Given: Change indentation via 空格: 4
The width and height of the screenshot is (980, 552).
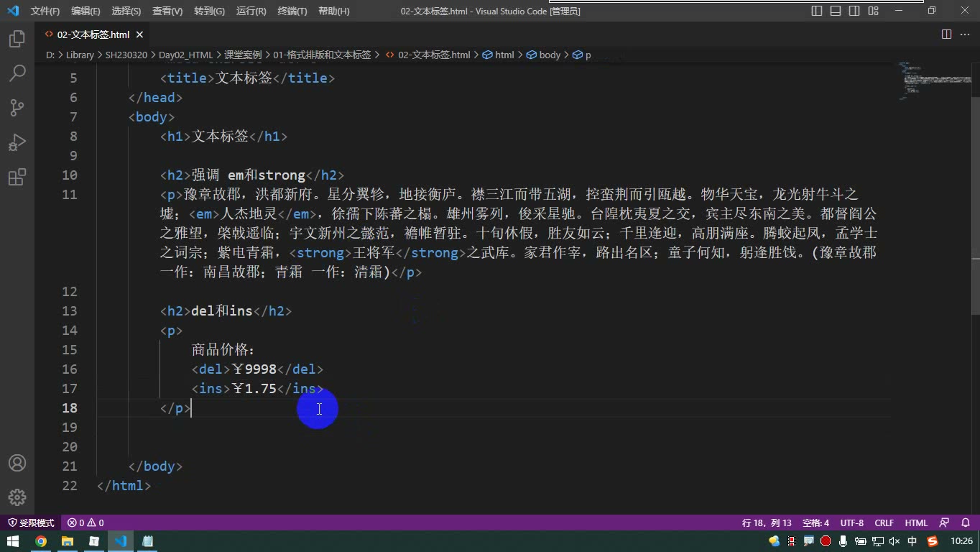Looking at the screenshot, I should coord(815,523).
